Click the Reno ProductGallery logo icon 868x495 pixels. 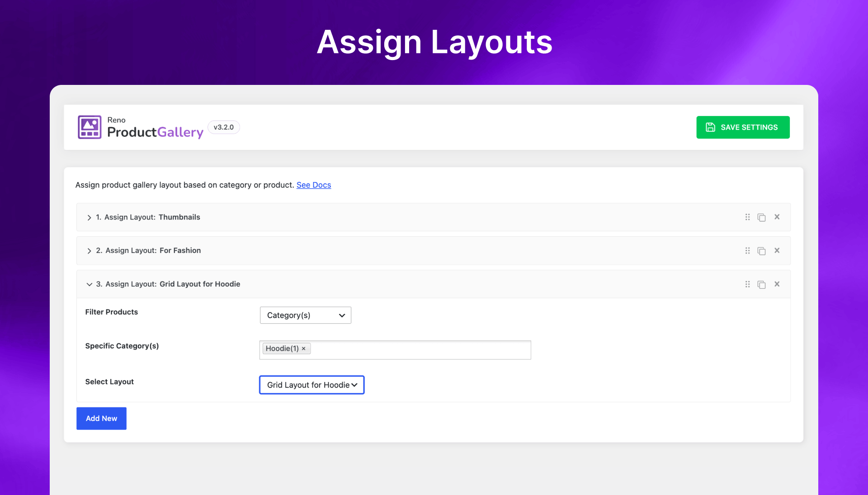tap(90, 127)
